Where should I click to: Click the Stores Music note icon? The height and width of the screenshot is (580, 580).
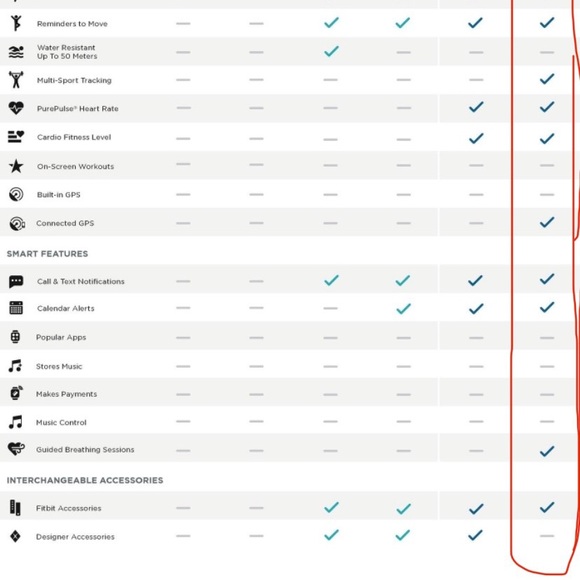coord(15,366)
